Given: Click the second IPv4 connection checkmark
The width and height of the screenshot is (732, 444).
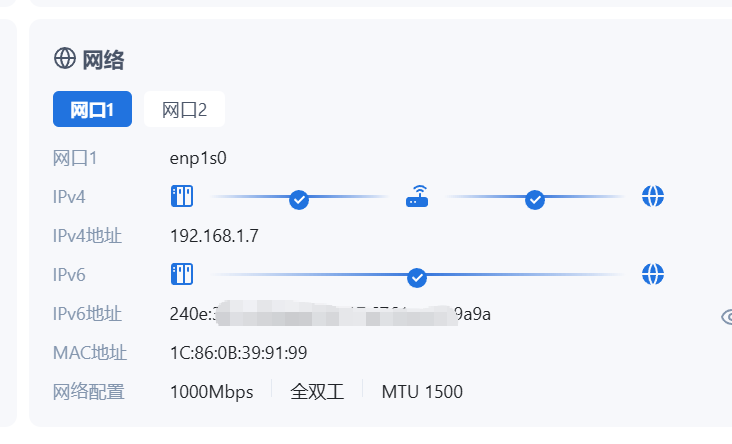Looking at the screenshot, I should (535, 199).
